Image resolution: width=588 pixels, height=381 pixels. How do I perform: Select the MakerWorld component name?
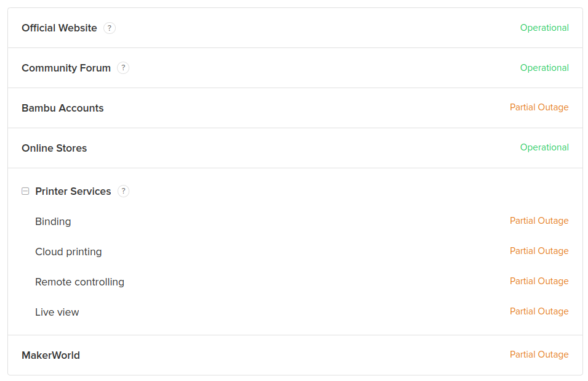pos(50,356)
